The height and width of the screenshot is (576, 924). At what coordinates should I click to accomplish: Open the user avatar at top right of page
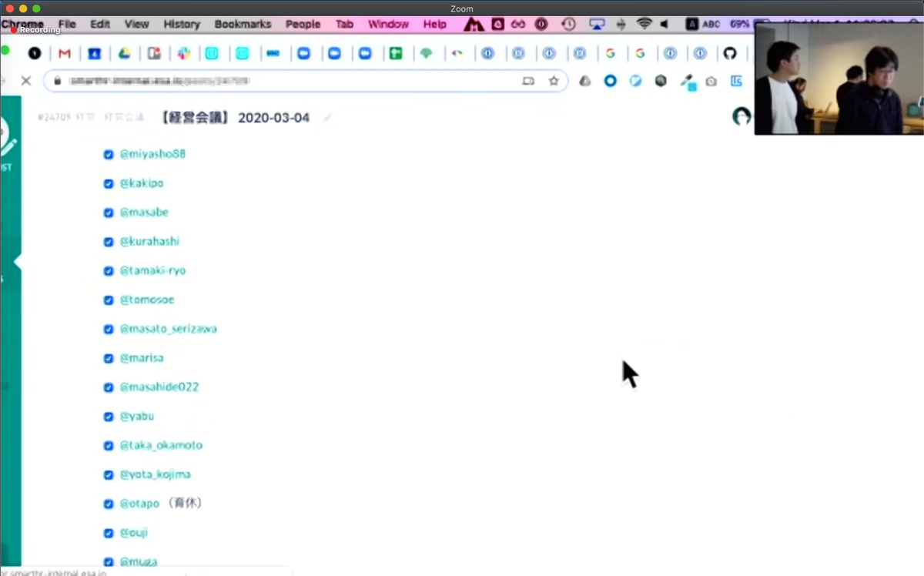click(742, 116)
